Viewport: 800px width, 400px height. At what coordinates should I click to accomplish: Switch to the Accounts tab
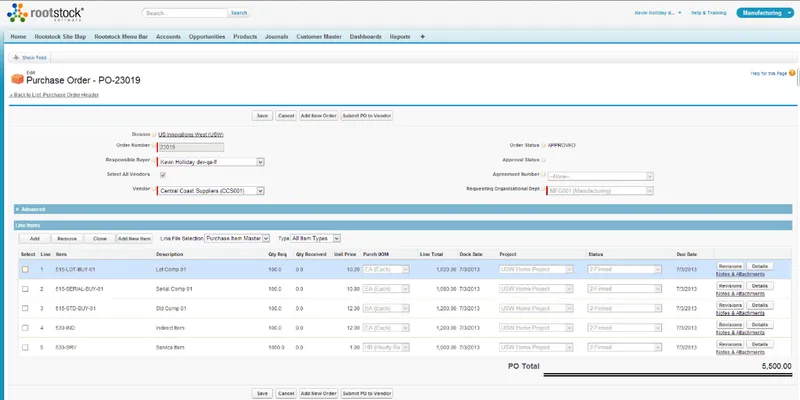tap(168, 37)
